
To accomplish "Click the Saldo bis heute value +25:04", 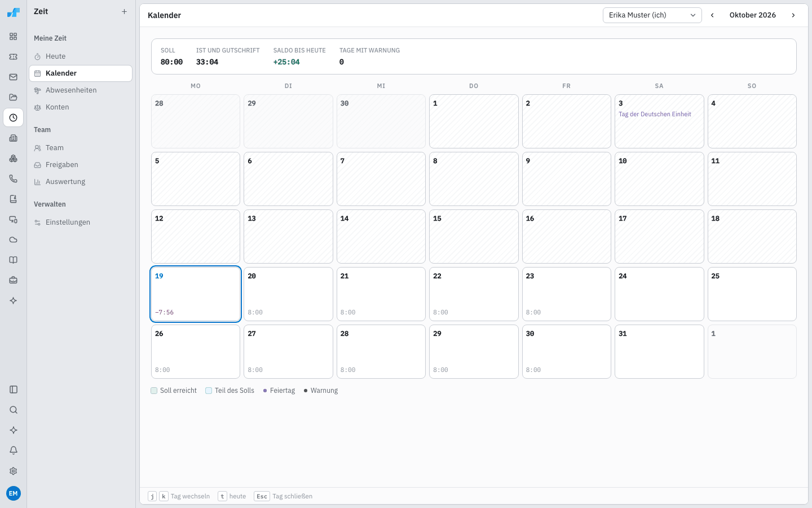I will (286, 62).
